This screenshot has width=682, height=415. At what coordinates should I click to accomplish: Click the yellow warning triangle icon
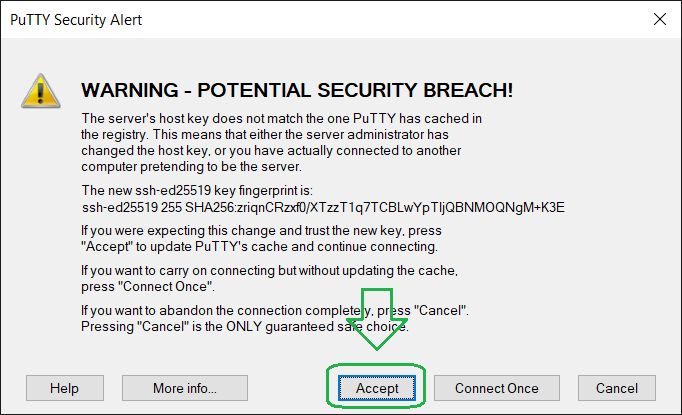[41, 91]
